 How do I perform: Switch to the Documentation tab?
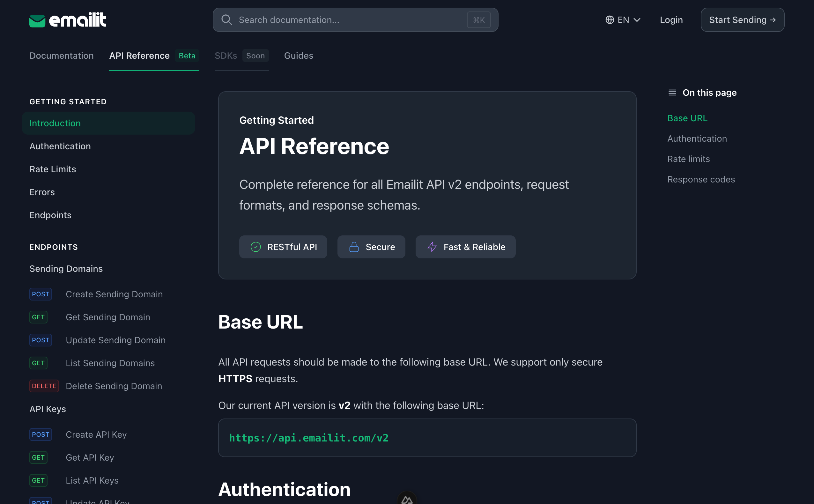(61, 55)
